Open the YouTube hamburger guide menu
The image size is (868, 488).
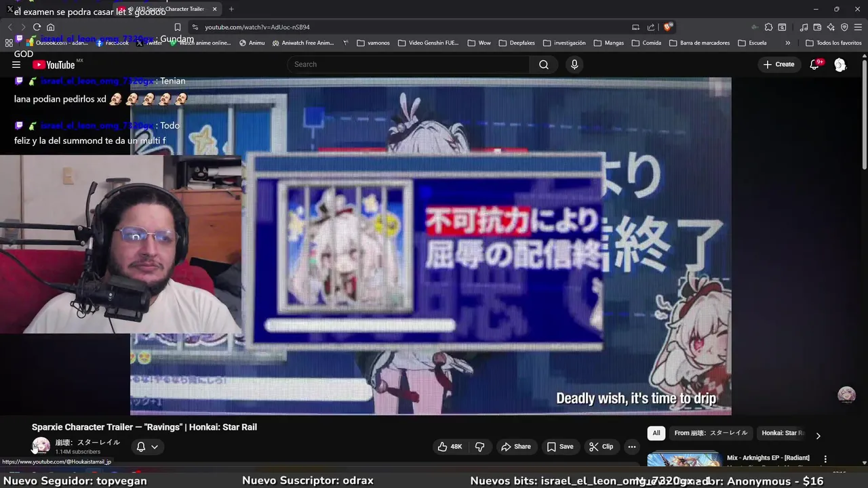tap(16, 64)
